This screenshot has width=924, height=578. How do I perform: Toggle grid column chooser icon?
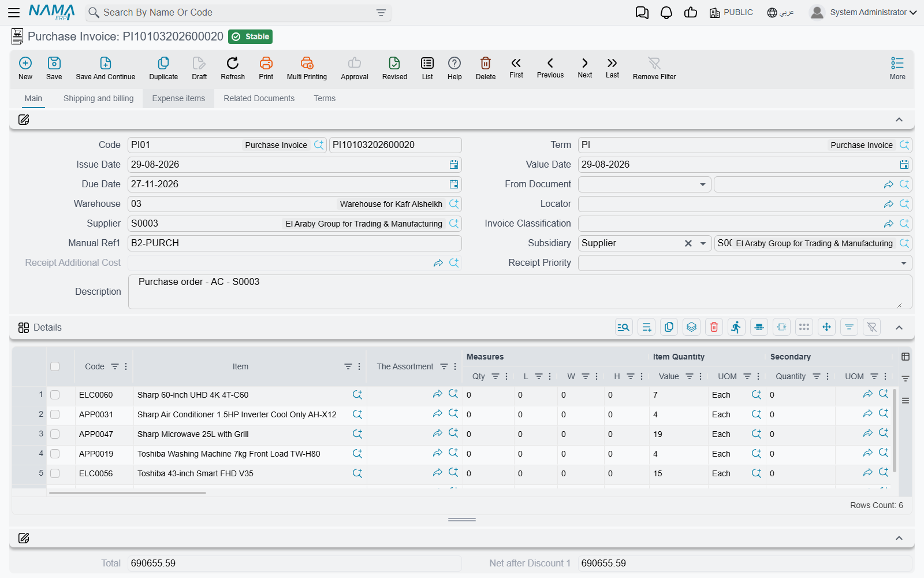tap(906, 357)
